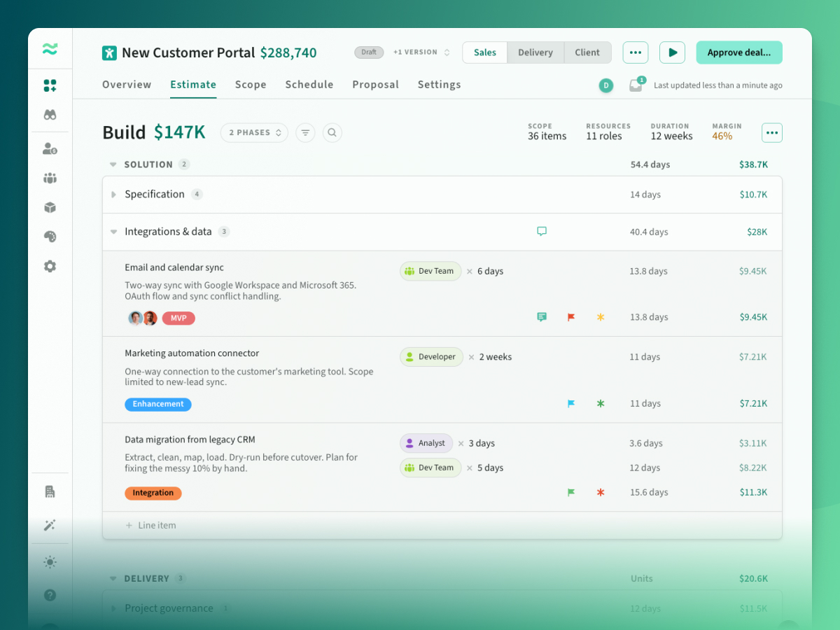Viewport: 840px width, 630px height.
Task: Click the yellow asterisk on Email and calendar sync
Action: coord(600,317)
